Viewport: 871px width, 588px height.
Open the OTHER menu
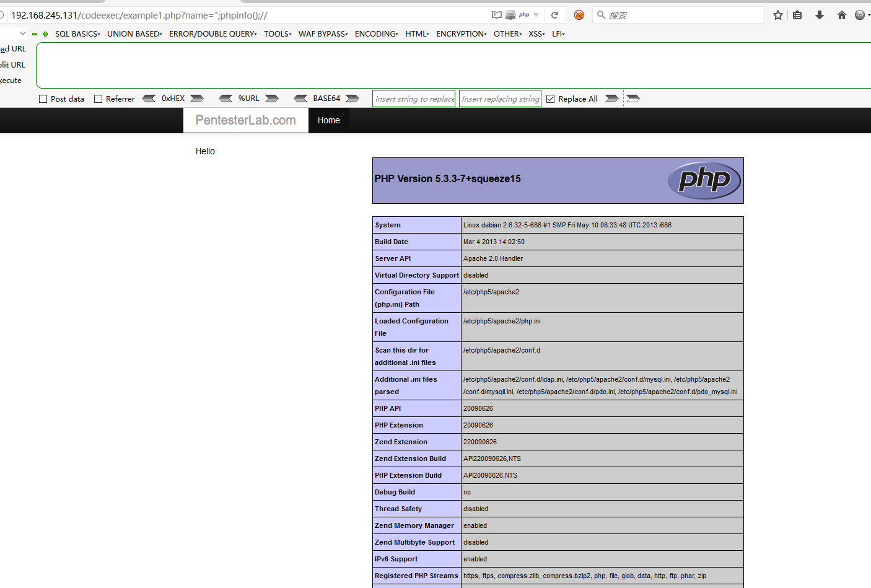[507, 34]
